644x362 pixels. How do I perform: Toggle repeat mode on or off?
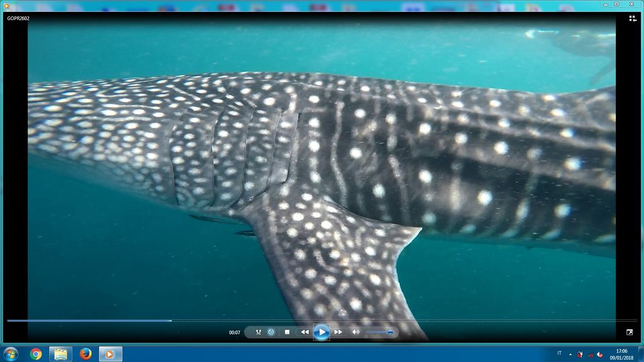(271, 332)
